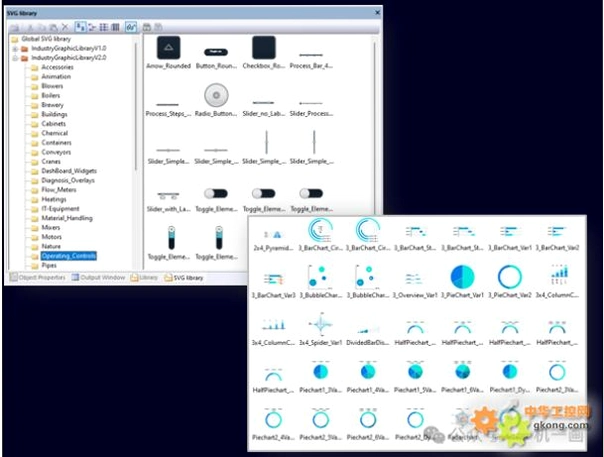Switch to large icons view in toolbar
604x457 pixels.
[80, 27]
